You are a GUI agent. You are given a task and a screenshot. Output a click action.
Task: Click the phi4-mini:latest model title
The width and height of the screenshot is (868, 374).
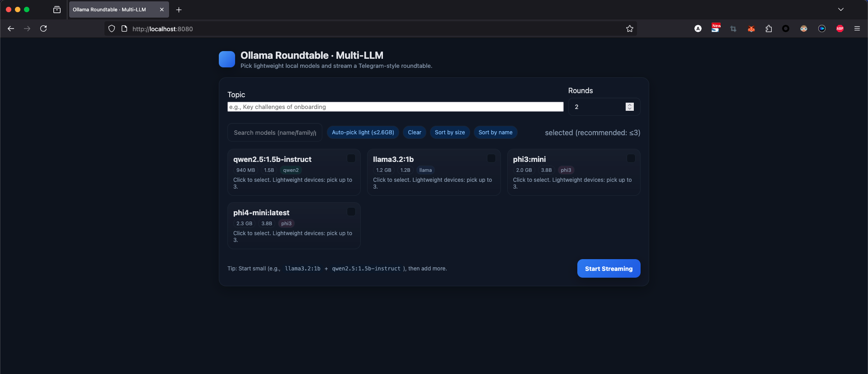261,213
